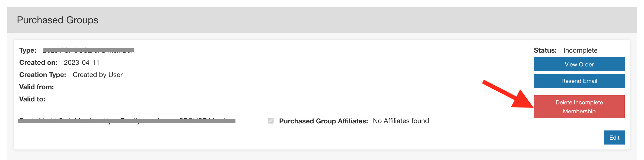Click the View Order button
The width and height of the screenshot is (644, 160).
coord(579,64)
